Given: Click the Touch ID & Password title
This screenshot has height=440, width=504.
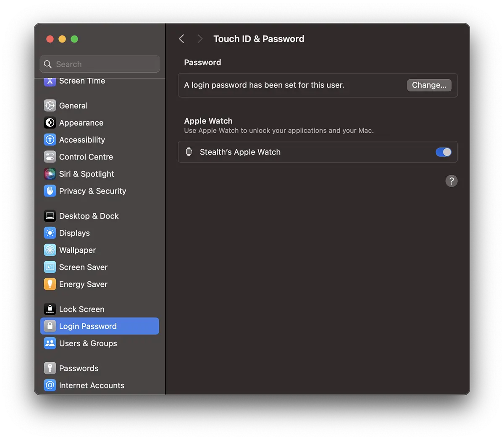Looking at the screenshot, I should click(259, 39).
